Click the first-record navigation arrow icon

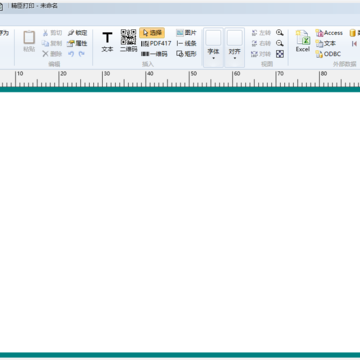pyautogui.click(x=354, y=43)
